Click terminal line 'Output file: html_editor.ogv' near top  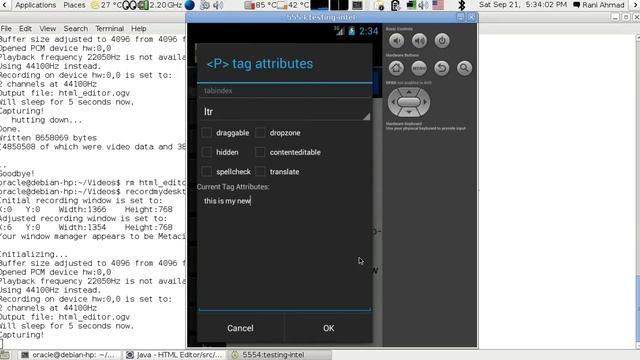[x=65, y=93]
